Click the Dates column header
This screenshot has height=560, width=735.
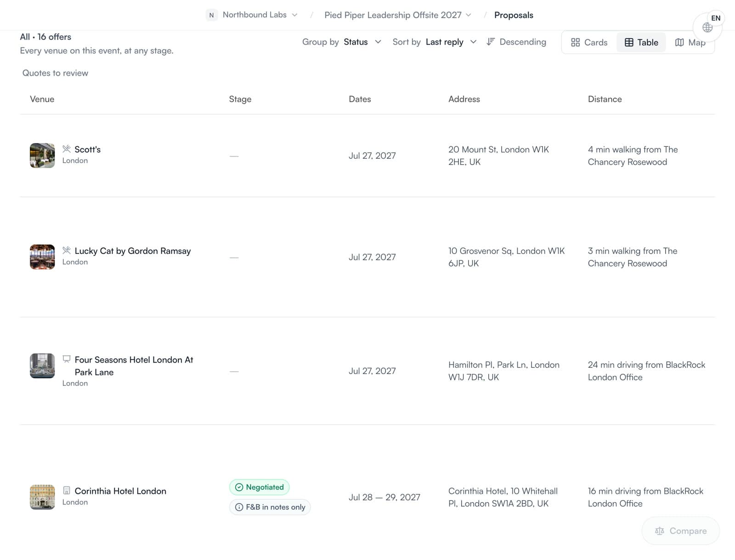(360, 99)
